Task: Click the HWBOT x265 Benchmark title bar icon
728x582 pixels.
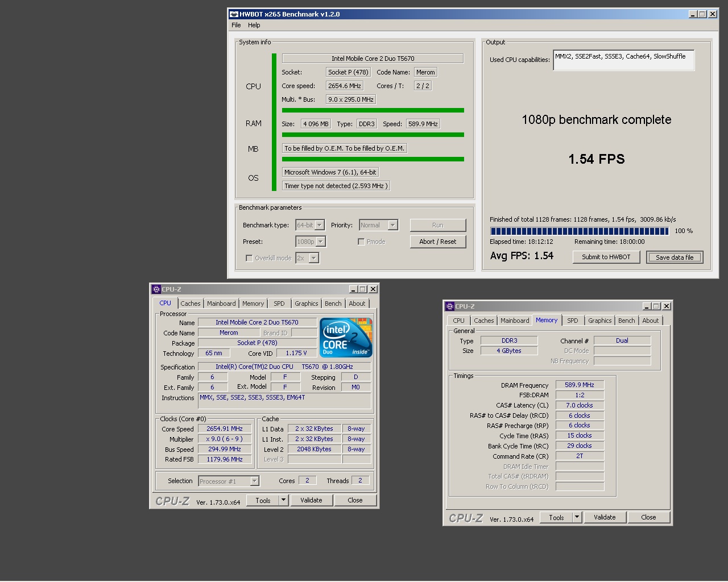Action: (234, 14)
